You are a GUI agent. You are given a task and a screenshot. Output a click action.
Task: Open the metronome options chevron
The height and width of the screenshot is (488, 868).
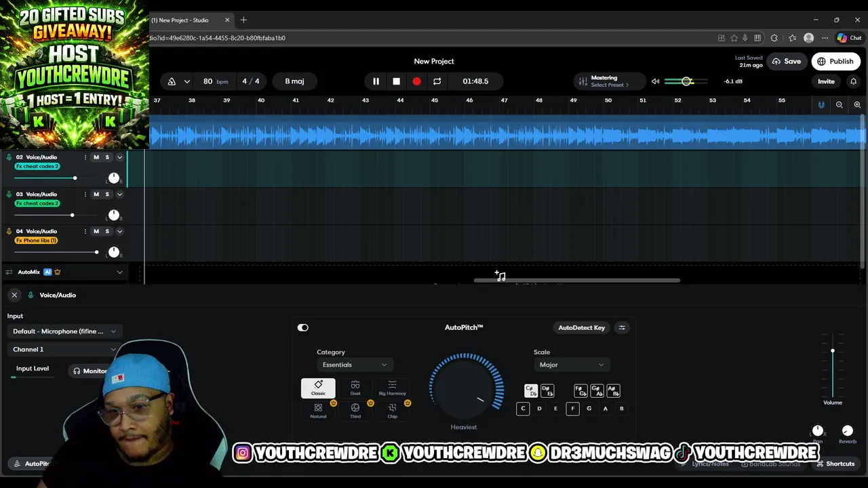[x=186, y=81]
